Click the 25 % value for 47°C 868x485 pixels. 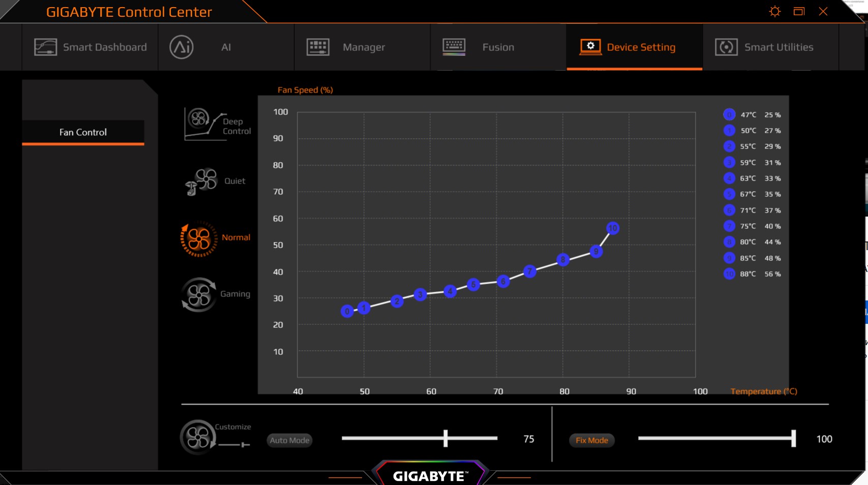click(x=772, y=115)
